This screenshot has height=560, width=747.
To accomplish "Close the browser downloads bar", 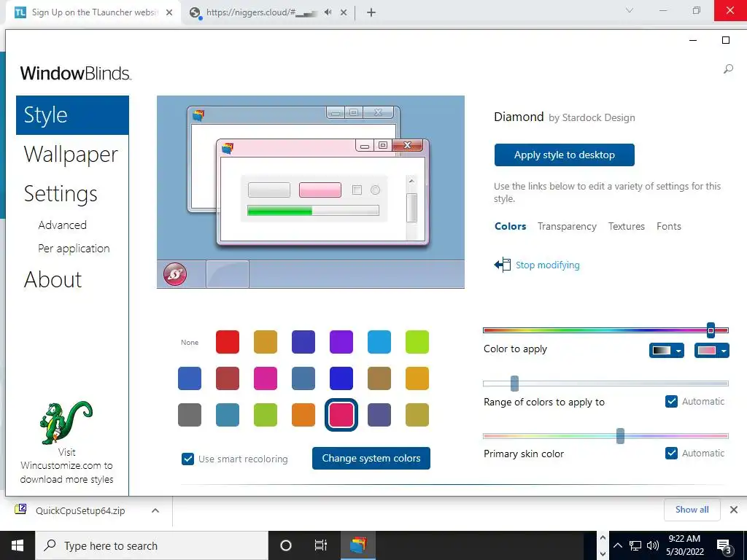I will [x=734, y=510].
